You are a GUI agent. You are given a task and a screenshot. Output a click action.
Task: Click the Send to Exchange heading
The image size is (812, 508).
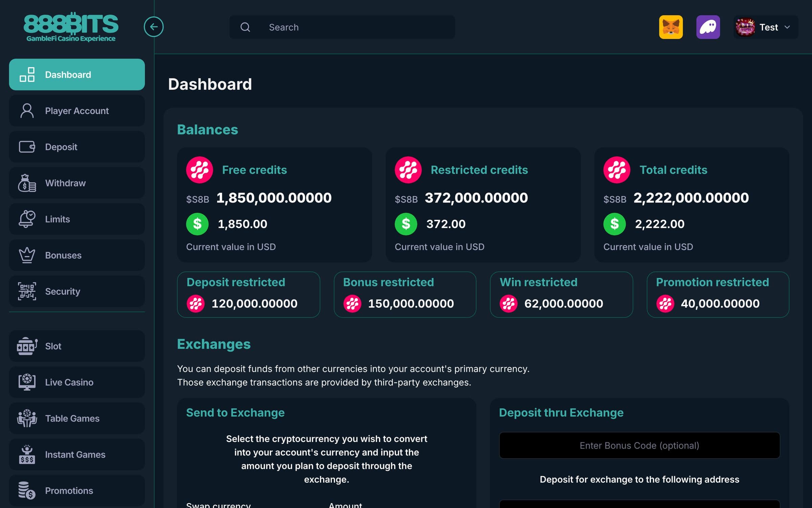click(x=235, y=412)
